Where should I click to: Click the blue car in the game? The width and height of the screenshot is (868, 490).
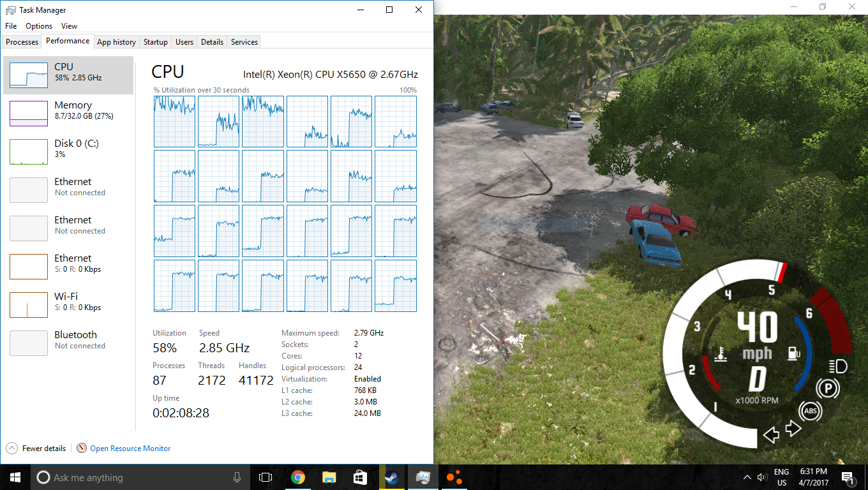pyautogui.click(x=655, y=242)
